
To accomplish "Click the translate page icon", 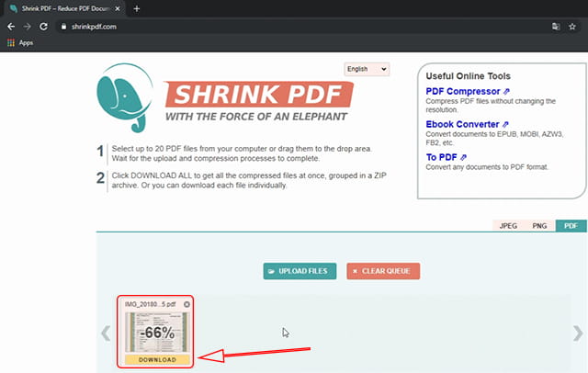I will tap(556, 27).
